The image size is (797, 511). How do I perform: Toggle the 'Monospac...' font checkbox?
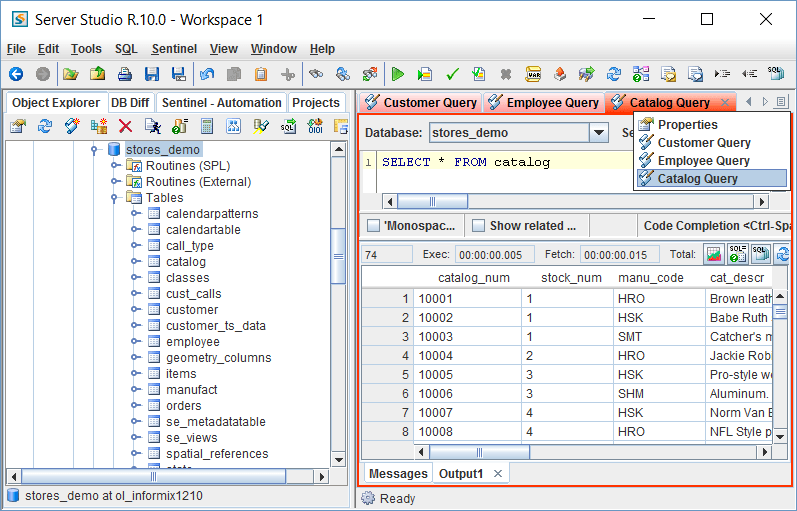[373, 226]
